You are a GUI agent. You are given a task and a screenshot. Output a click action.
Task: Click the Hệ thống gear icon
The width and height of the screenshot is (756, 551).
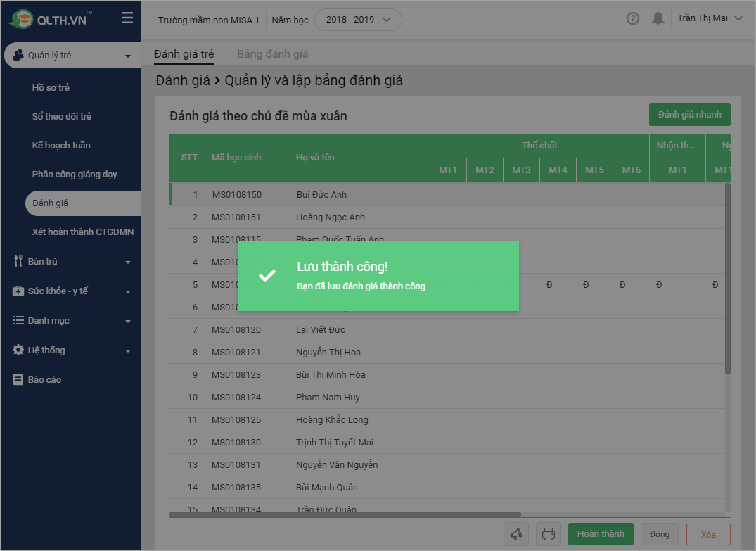coord(18,350)
